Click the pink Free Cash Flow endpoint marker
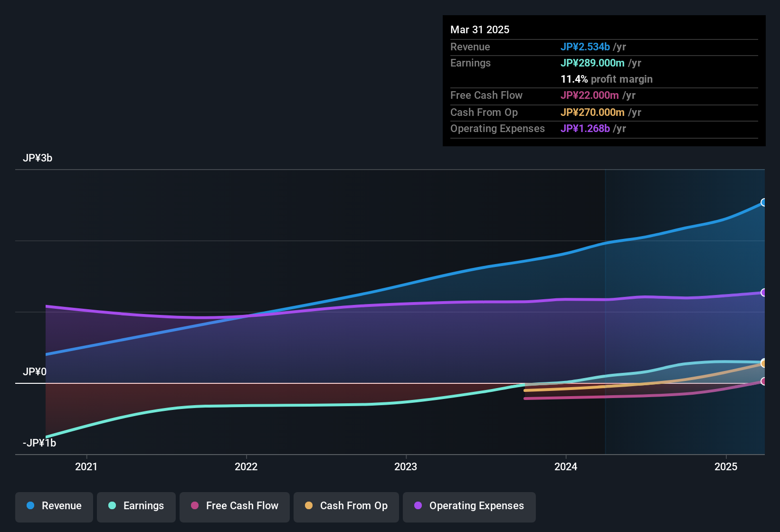 coord(763,381)
